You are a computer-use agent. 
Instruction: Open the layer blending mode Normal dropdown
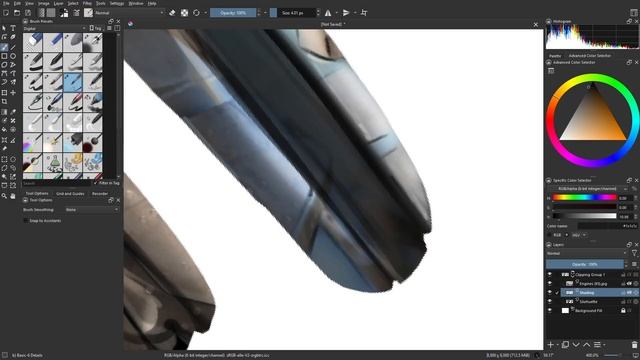pos(586,253)
